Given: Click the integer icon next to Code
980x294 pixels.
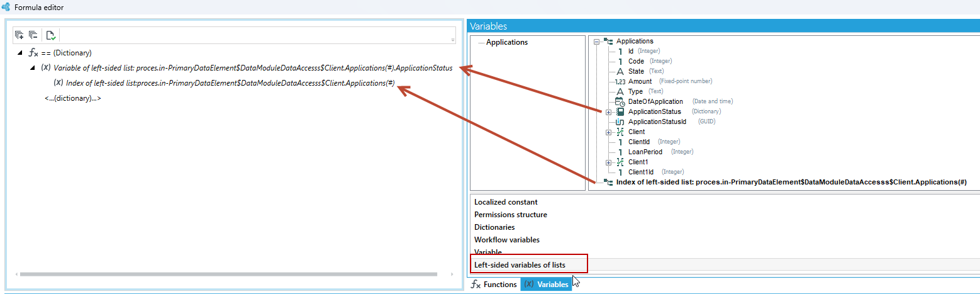Looking at the screenshot, I should tap(620, 61).
